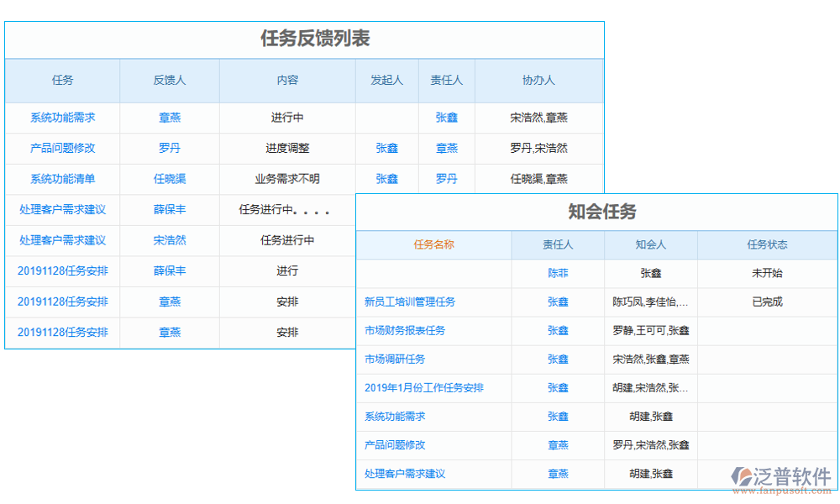Open the 产品问题修改 feedback task
The image size is (840, 504).
point(62,148)
